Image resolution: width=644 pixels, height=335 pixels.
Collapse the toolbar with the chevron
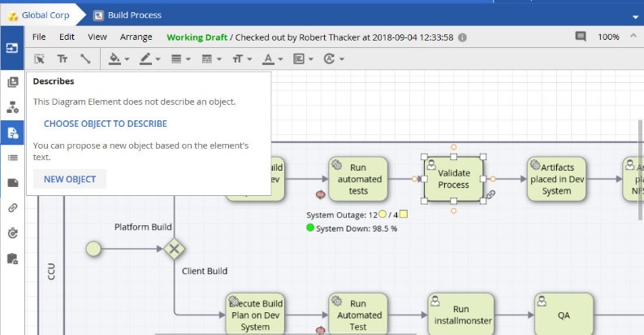pyautogui.click(x=633, y=36)
